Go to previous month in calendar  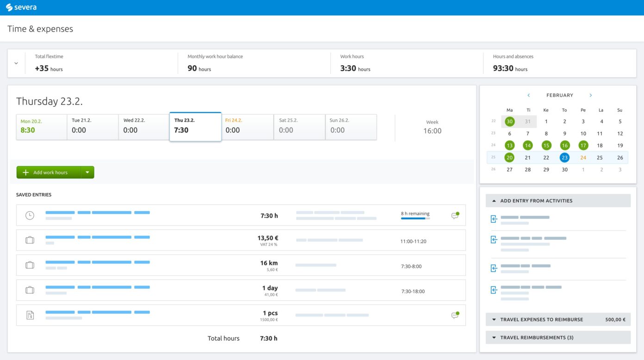[x=529, y=95]
